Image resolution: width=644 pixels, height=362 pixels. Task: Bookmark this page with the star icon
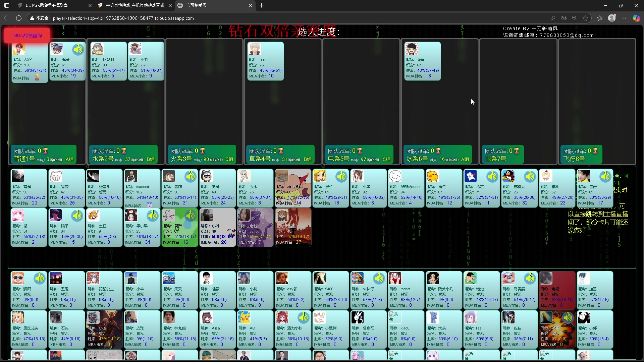click(585, 18)
